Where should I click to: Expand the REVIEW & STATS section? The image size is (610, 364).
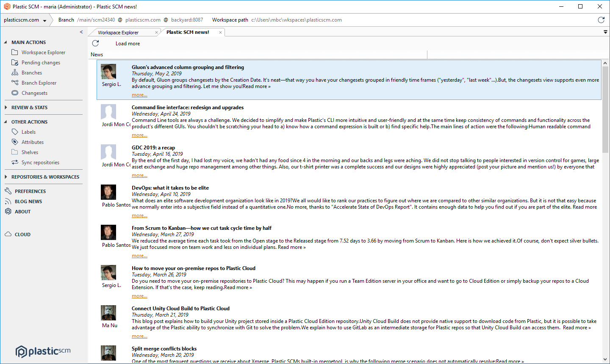(x=6, y=108)
